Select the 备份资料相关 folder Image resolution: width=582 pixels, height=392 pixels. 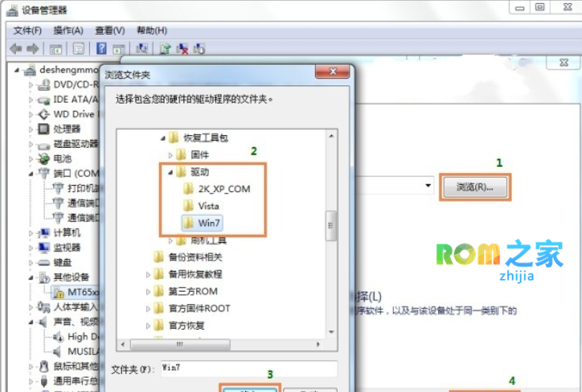188,257
